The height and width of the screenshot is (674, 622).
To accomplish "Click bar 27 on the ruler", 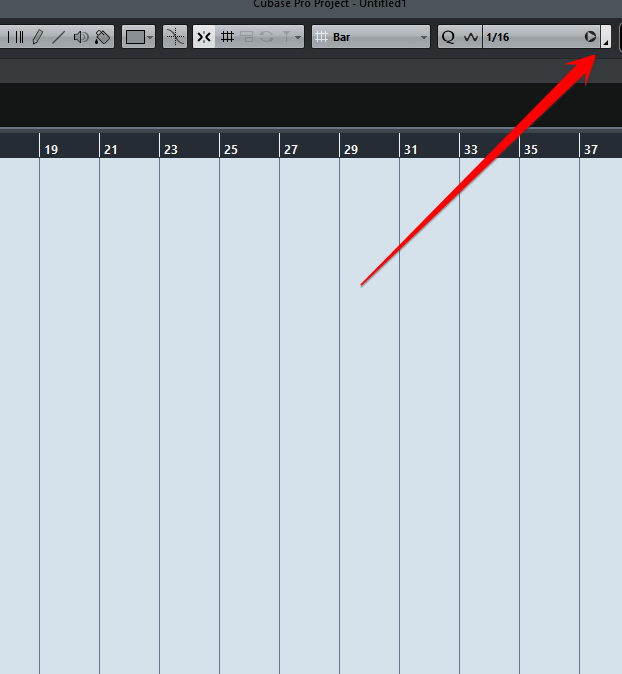I will coord(291,150).
